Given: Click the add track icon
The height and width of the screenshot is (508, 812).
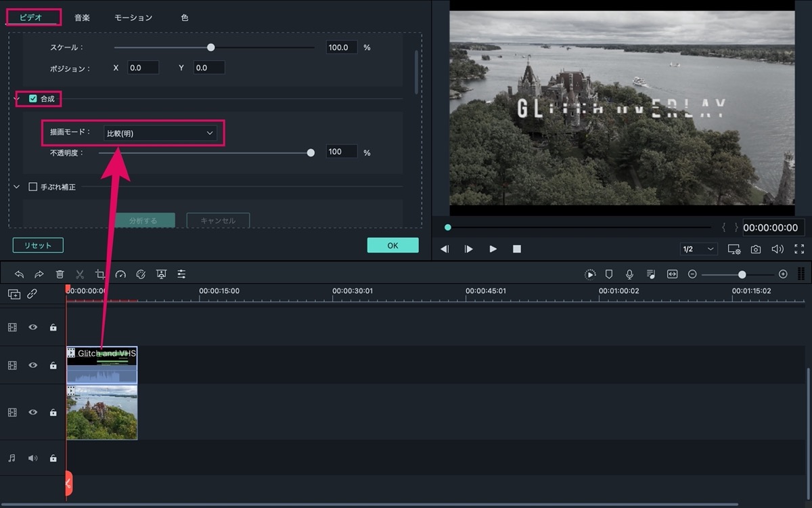Looking at the screenshot, I should coord(14,294).
